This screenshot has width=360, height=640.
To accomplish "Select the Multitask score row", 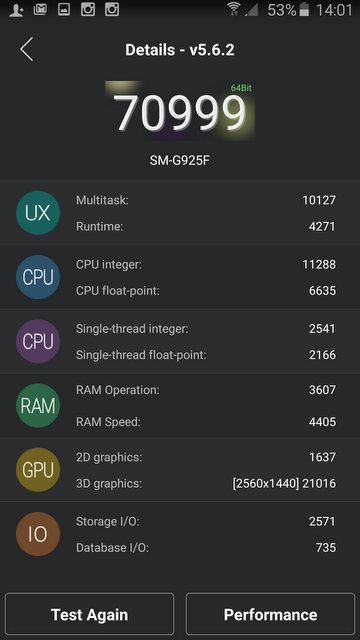I will click(x=206, y=200).
